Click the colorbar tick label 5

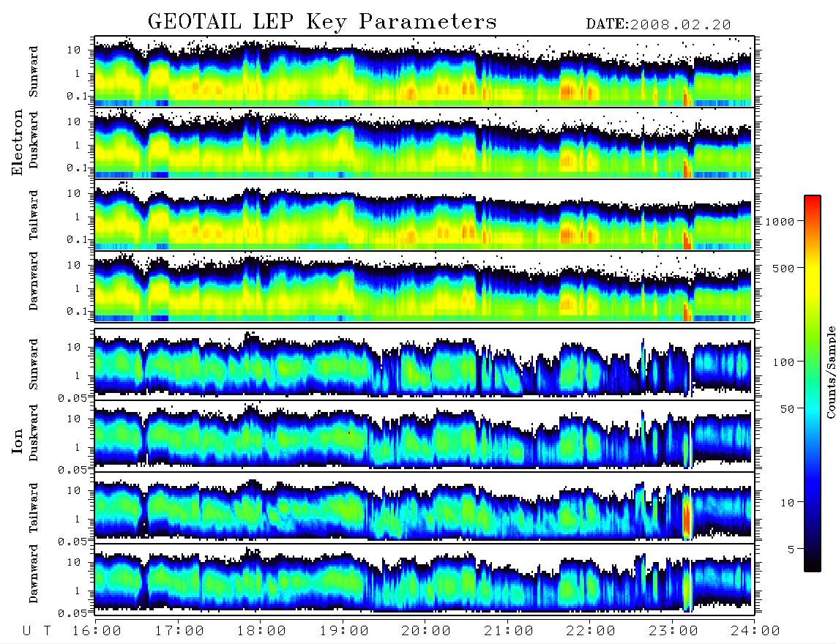pos(791,550)
